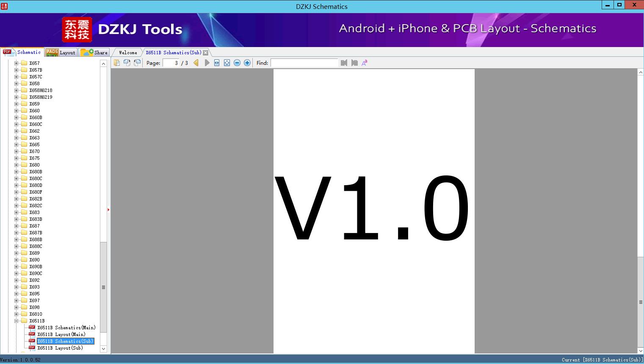The width and height of the screenshot is (644, 364).
Task: Switch to the Schematic panel tab
Action: [22, 52]
